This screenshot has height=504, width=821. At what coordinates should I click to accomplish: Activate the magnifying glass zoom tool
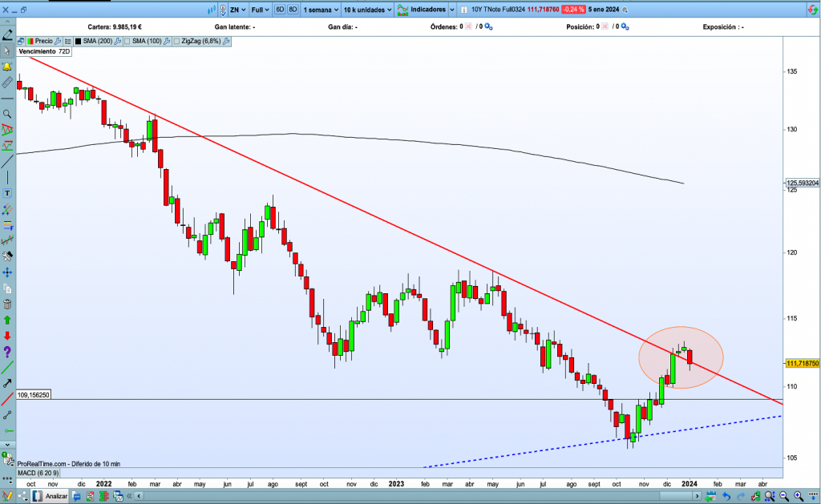point(7,114)
